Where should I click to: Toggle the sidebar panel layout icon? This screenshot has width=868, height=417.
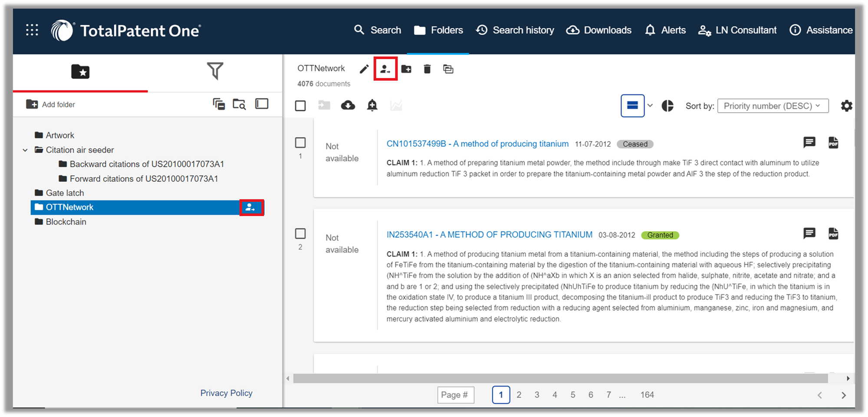pos(262,104)
